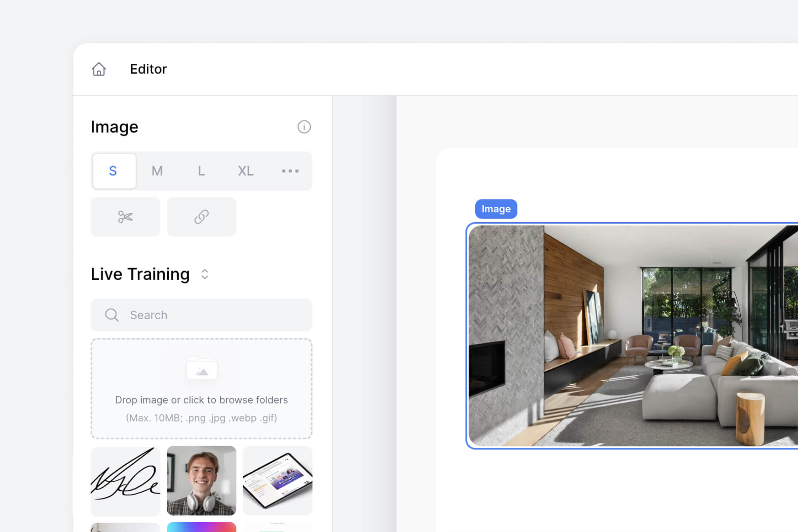Click the magnifier icon in search field
The width and height of the screenshot is (798, 532).
pos(112,315)
